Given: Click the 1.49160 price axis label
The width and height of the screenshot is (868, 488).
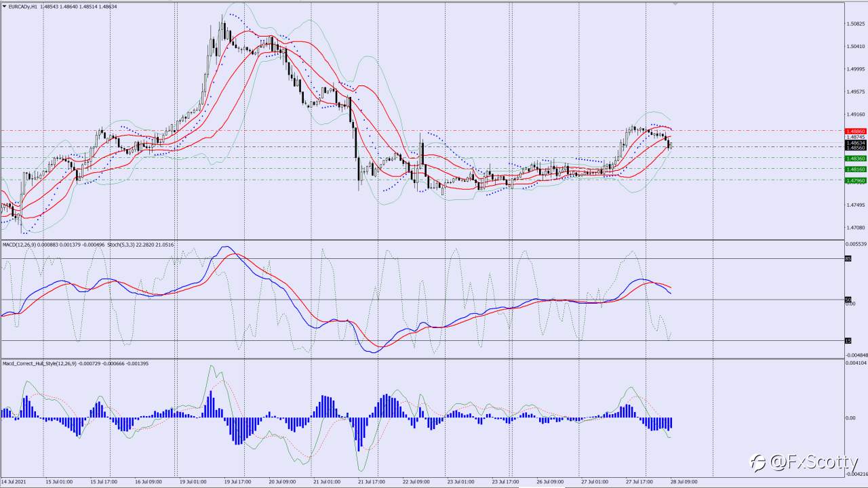Looking at the screenshot, I should 856,115.
